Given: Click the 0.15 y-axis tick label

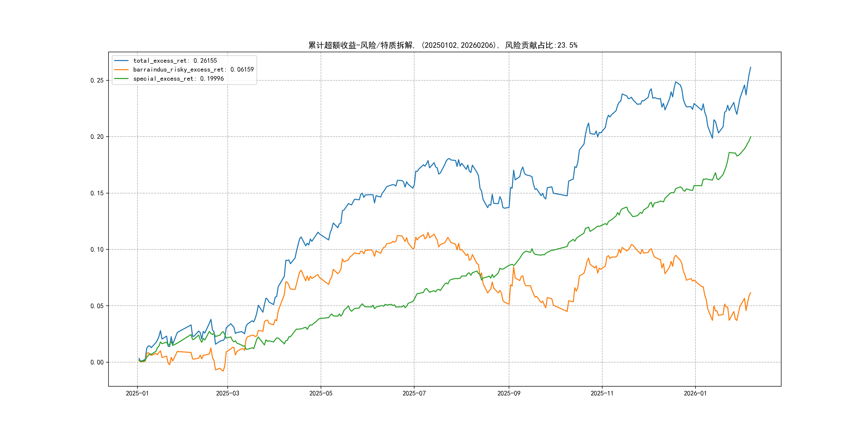Looking at the screenshot, I should [x=97, y=193].
